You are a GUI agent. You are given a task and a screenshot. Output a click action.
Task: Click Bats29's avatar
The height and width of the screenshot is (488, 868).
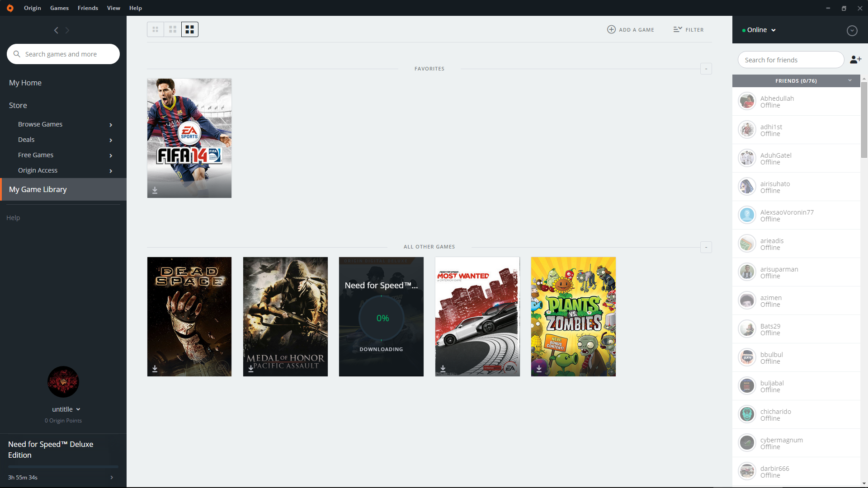[747, 329]
